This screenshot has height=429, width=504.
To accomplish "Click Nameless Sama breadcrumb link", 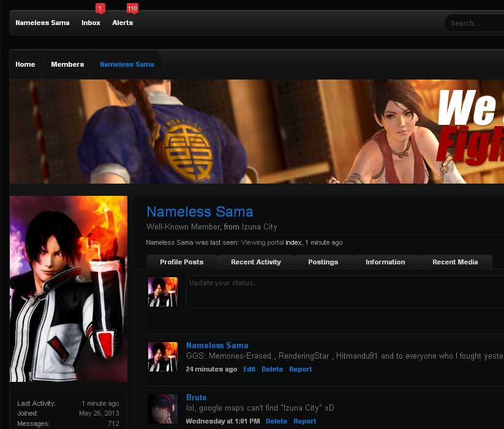I will (x=127, y=64).
